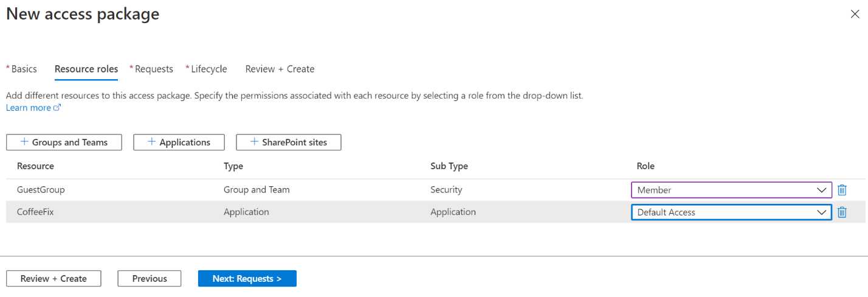
Task: Add Groups and Teams resource
Action: [64, 142]
